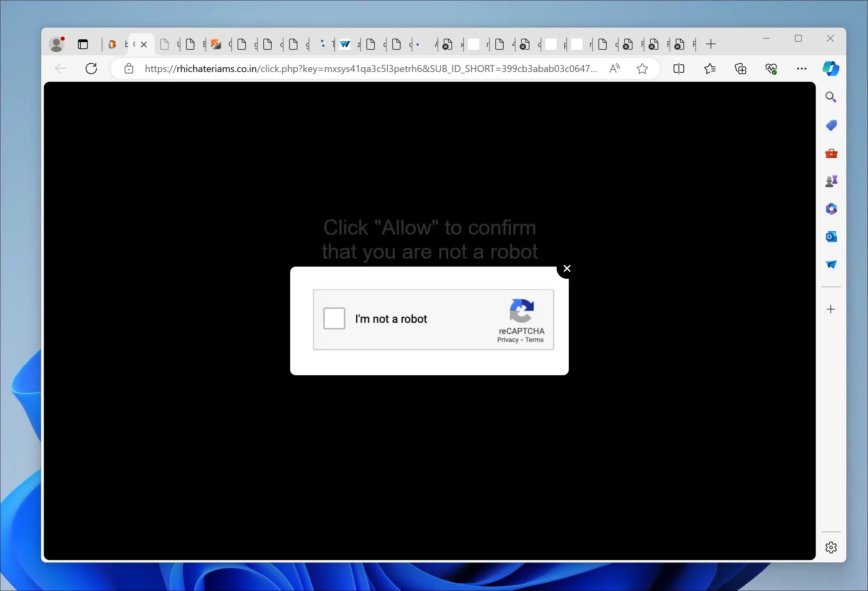The width and height of the screenshot is (868, 591).
Task: Tick the "I'm not a robot" checkbox
Action: click(334, 318)
